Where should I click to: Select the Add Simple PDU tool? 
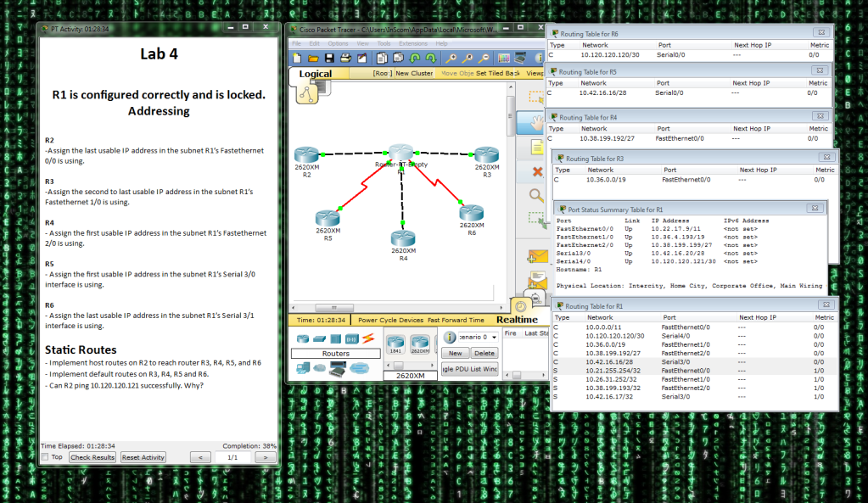click(x=536, y=255)
